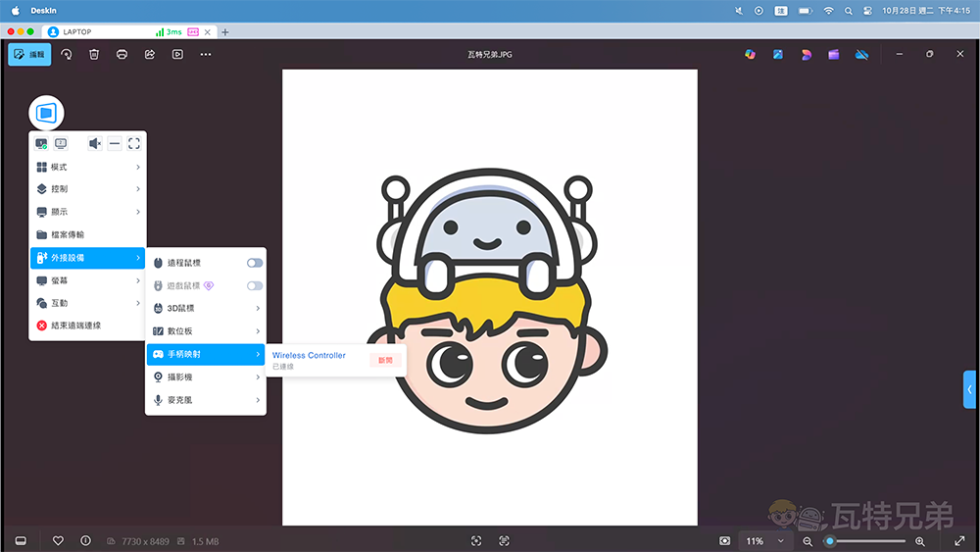This screenshot has height=552, width=980.
Task: Open Microsoft Copilot icon in title bar
Action: 750,55
